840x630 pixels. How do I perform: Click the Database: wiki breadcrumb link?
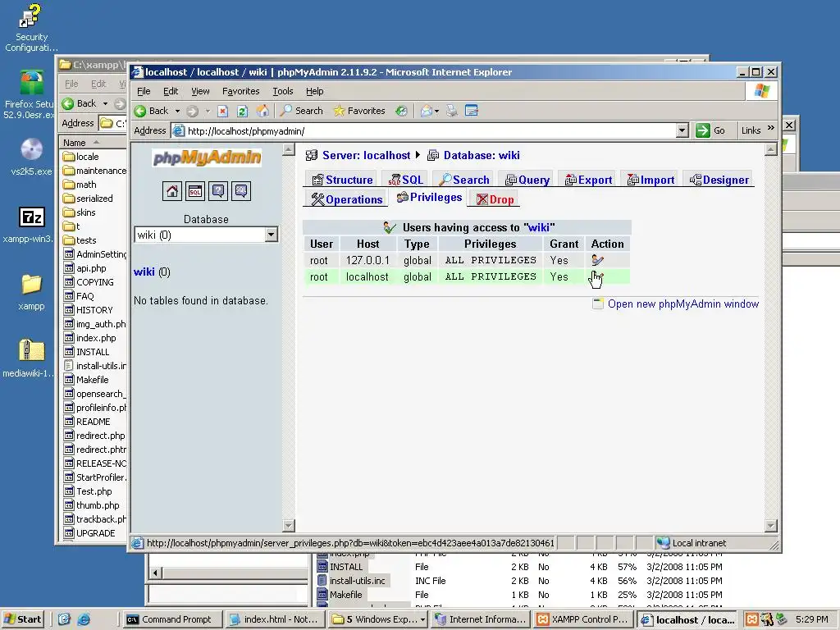point(482,155)
